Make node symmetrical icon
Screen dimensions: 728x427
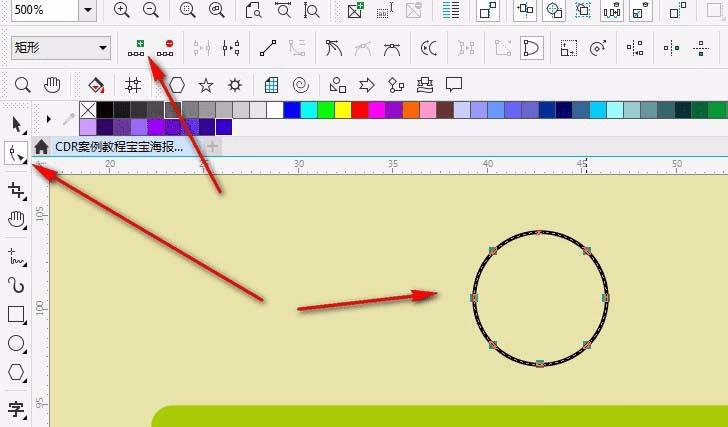click(392, 48)
